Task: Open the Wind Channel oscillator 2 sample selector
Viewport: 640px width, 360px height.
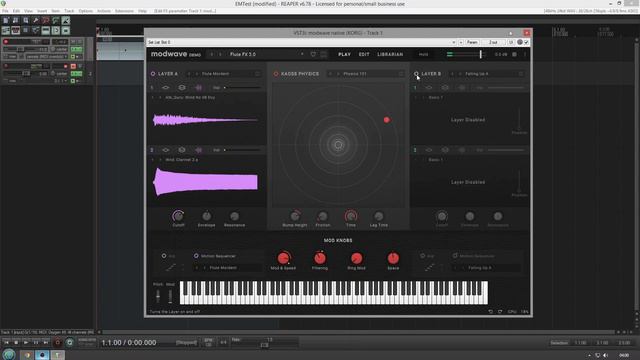Action: point(182,160)
